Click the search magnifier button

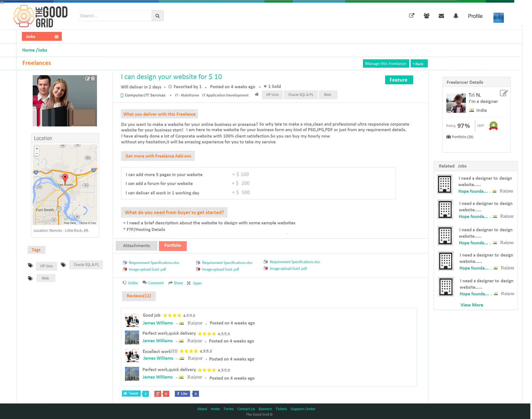[157, 16]
